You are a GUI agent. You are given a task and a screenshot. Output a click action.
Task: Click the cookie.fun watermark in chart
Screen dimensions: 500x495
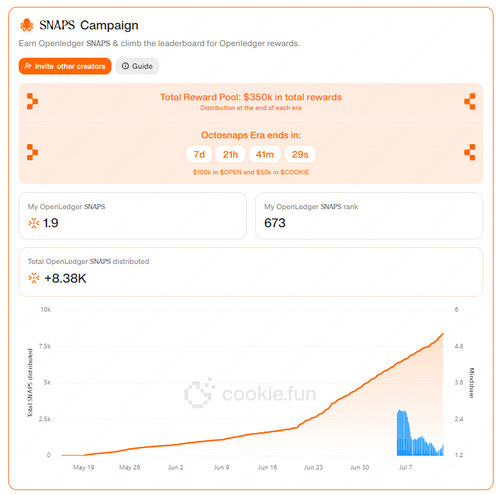250,393
